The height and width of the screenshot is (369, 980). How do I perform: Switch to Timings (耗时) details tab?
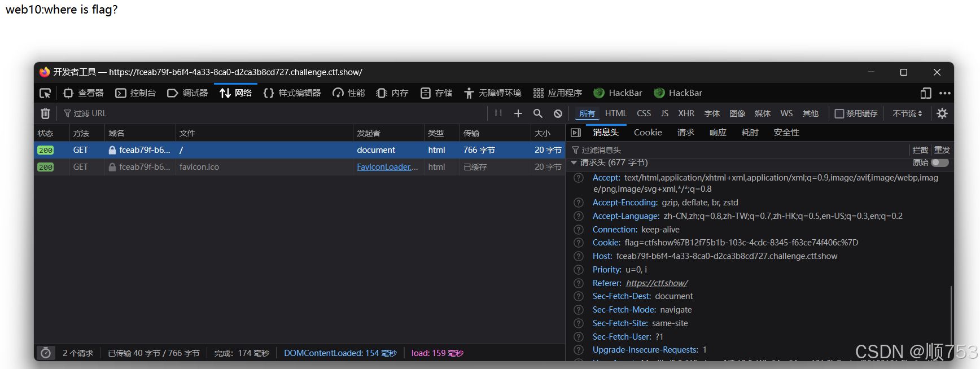pyautogui.click(x=750, y=133)
